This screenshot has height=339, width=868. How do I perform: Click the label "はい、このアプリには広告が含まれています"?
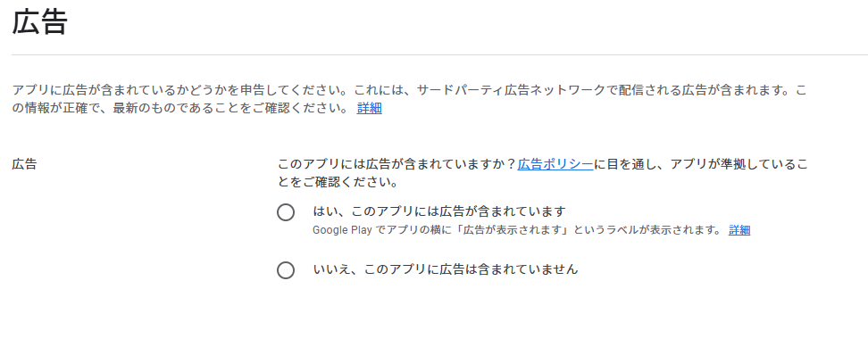click(x=439, y=211)
